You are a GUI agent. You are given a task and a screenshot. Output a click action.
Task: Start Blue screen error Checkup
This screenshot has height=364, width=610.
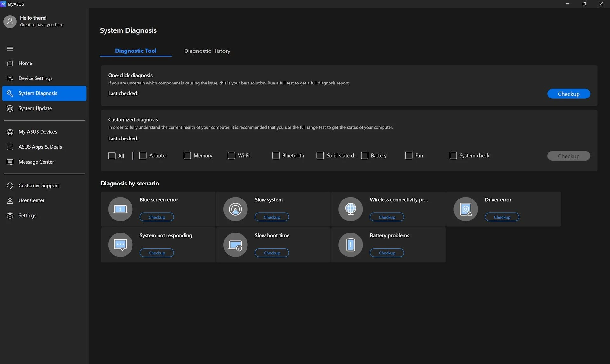[157, 217]
